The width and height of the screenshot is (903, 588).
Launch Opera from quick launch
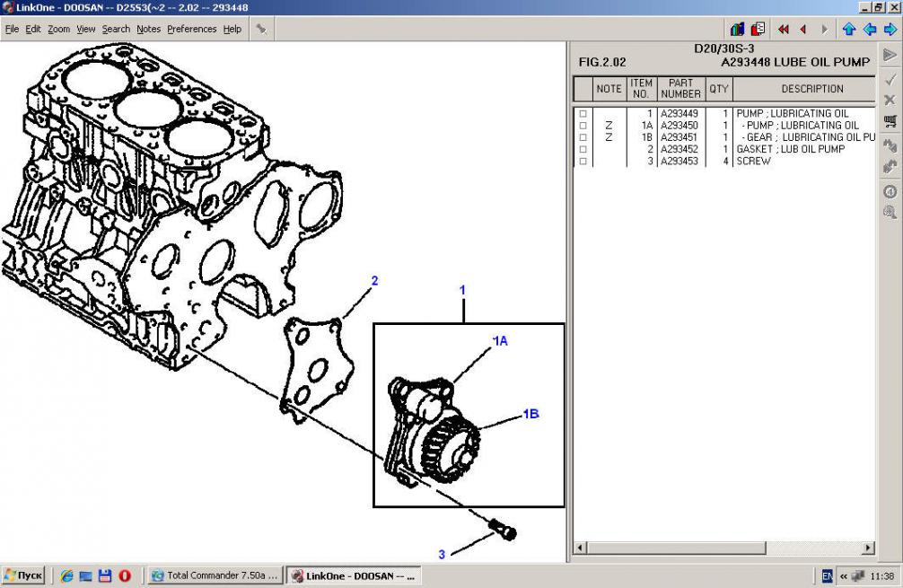[x=125, y=575]
